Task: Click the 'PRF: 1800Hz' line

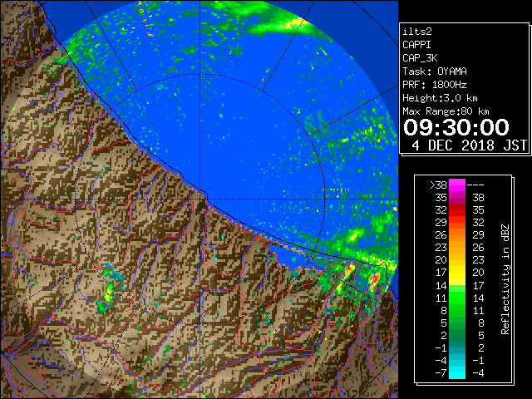Action: (x=434, y=85)
